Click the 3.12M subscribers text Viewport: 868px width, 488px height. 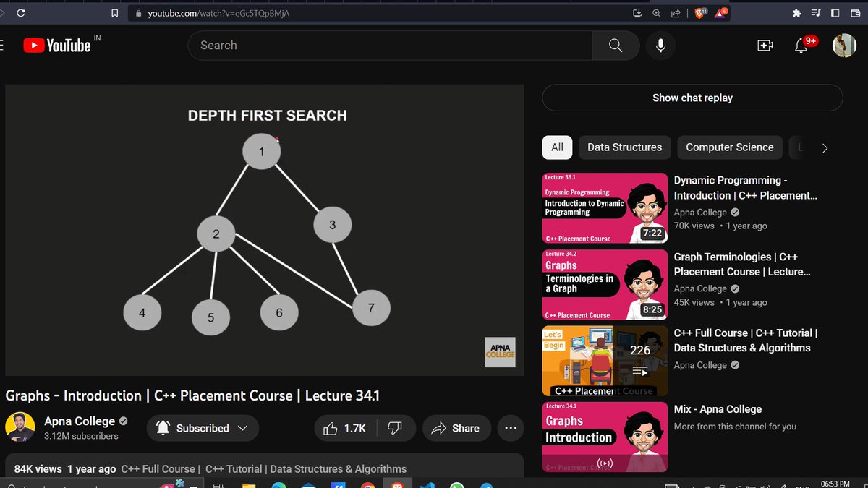coord(81,436)
